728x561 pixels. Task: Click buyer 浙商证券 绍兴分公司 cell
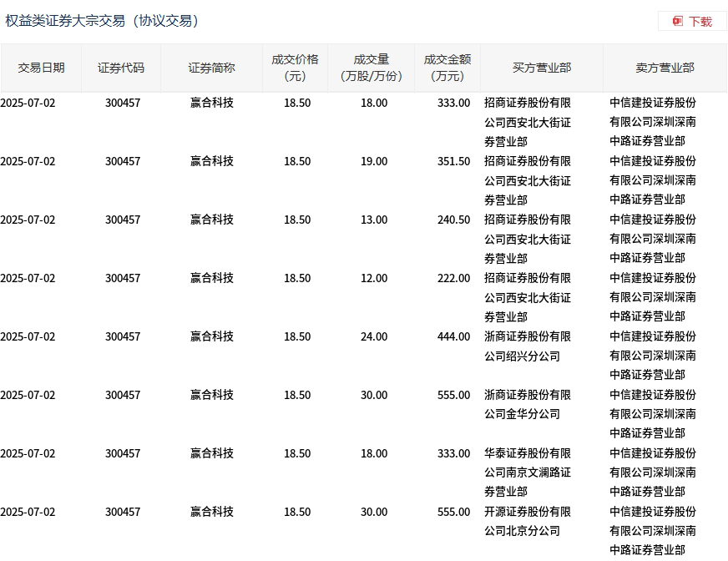tap(528, 346)
